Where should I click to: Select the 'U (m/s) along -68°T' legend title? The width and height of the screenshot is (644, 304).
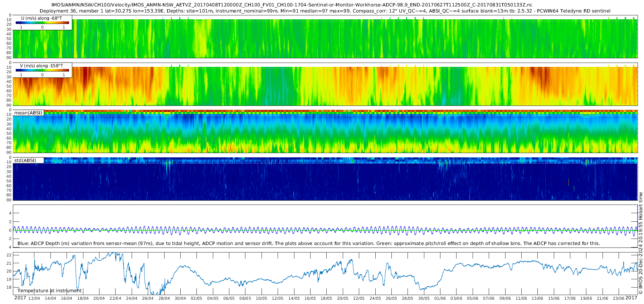click(x=42, y=18)
